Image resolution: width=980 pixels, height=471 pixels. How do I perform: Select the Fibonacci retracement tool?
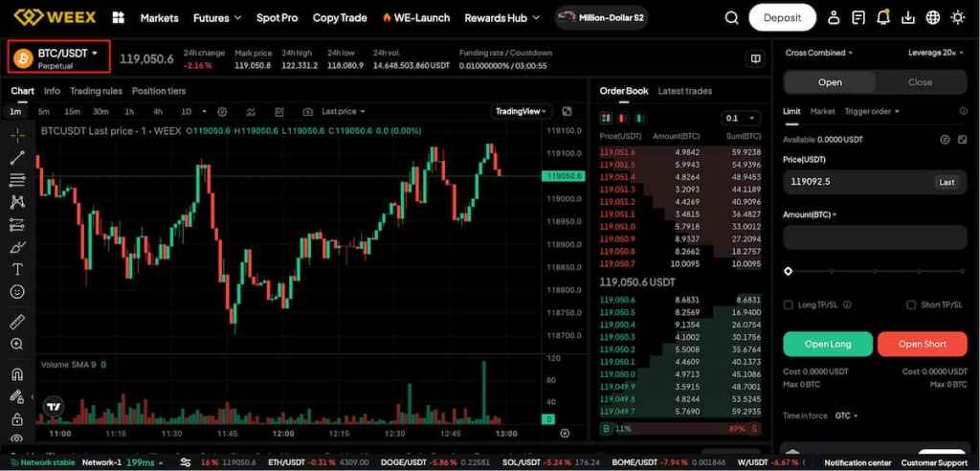17,180
